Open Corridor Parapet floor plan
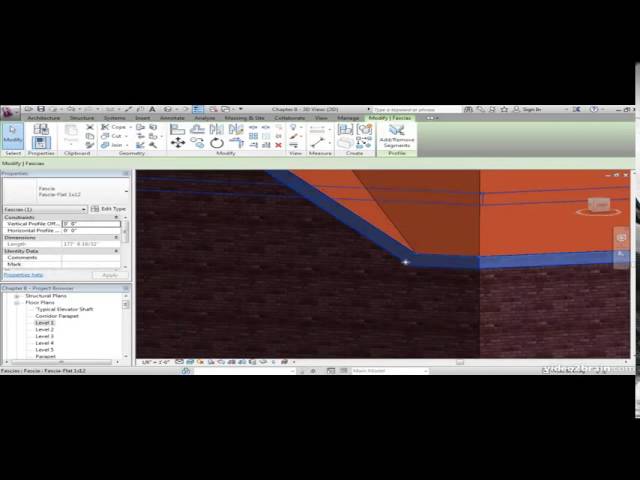The width and height of the screenshot is (640, 480). click(x=57, y=316)
